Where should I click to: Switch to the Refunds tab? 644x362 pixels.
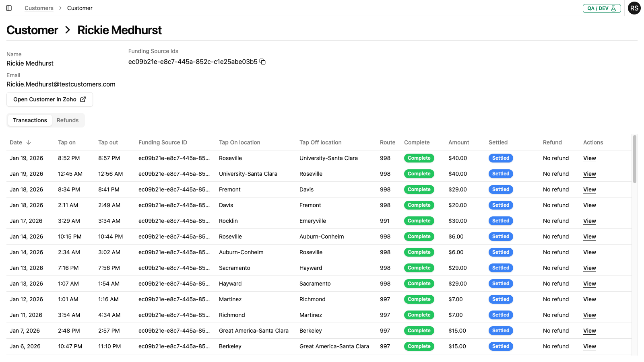pos(68,120)
